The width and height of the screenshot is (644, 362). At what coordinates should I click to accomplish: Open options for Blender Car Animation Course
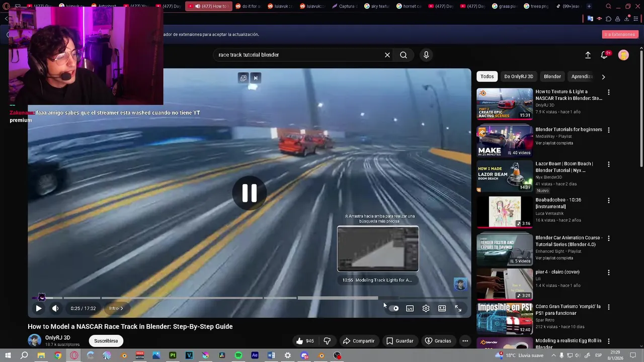(x=609, y=238)
